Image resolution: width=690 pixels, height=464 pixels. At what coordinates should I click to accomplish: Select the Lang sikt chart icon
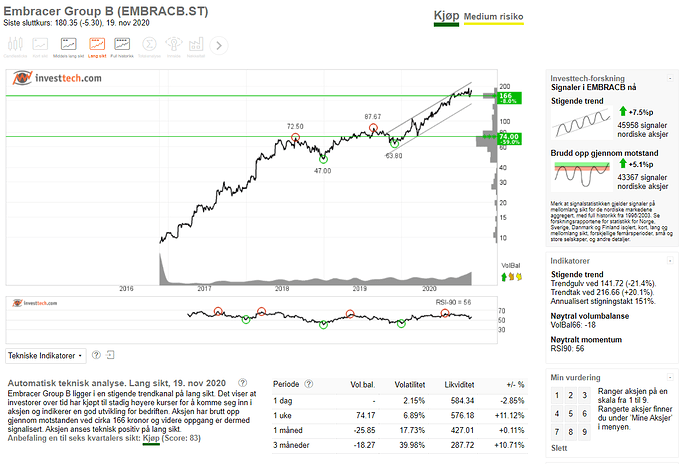(97, 44)
